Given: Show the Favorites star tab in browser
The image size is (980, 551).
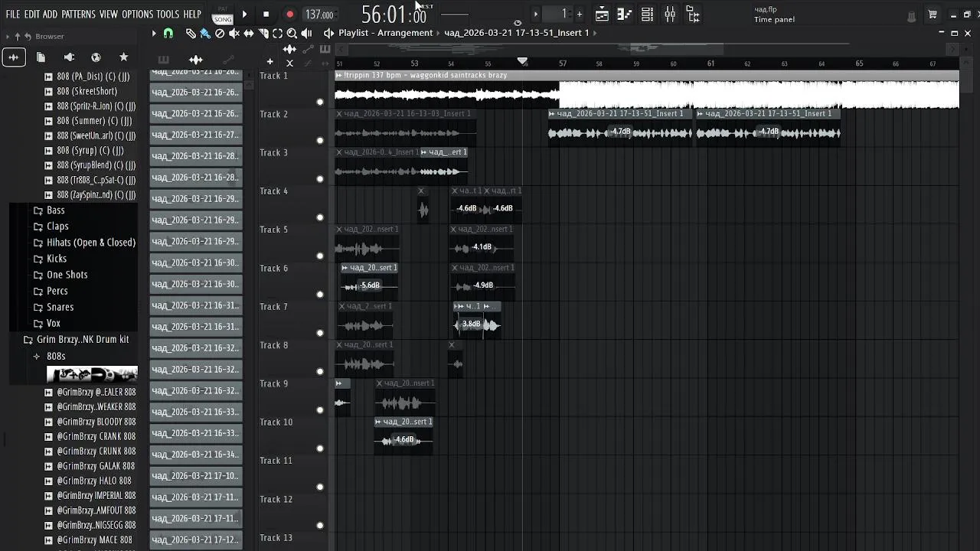Looking at the screenshot, I should pyautogui.click(x=123, y=57).
